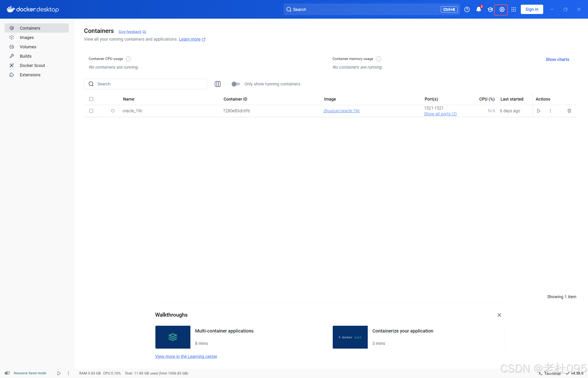588x378 pixels.
Task: Click the help question mark icon
Action: [467, 9]
